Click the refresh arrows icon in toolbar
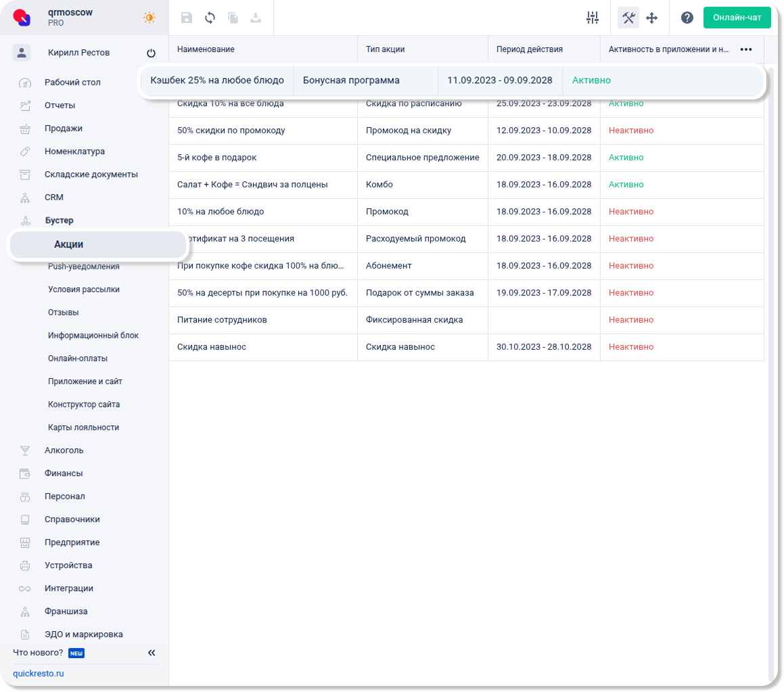Screen dimensions: 784x692 [x=210, y=18]
